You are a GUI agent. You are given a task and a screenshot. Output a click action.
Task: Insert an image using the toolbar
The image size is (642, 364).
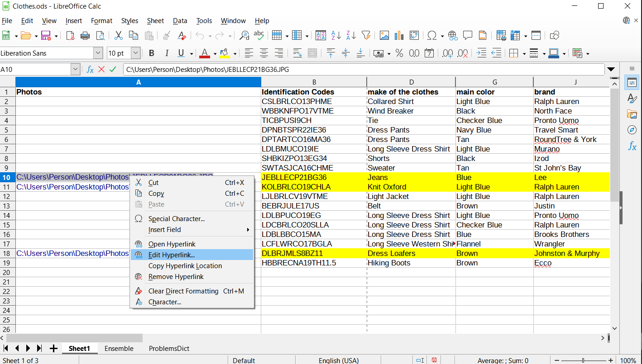[384, 35]
